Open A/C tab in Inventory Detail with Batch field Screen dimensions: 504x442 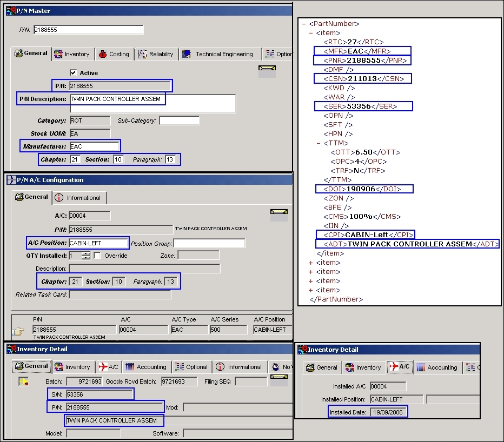(108, 367)
